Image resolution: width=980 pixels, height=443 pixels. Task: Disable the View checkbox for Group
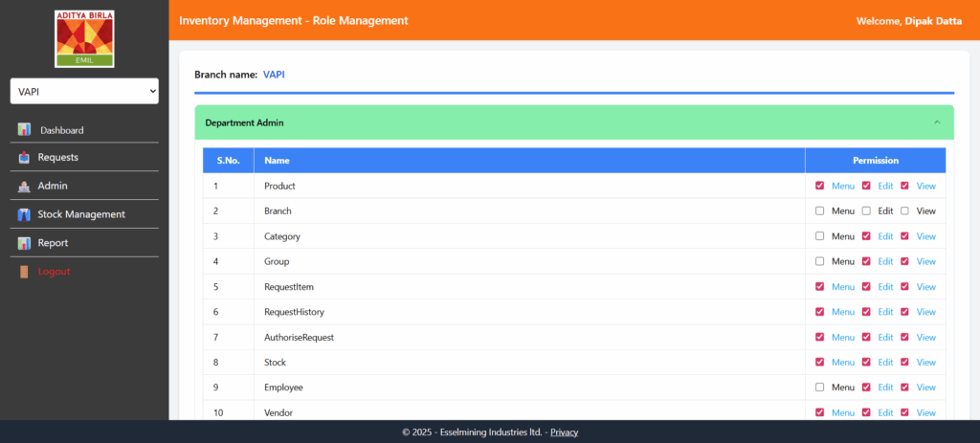coord(904,261)
